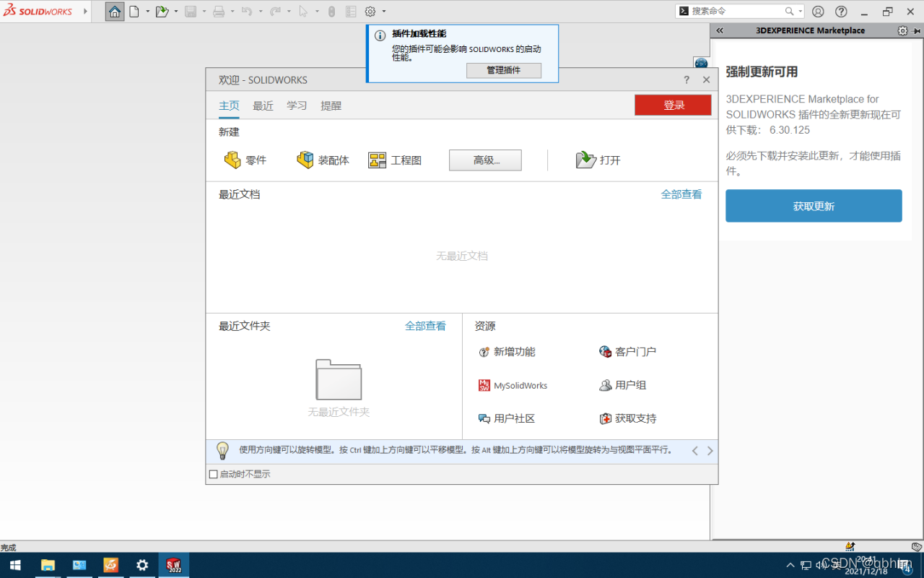Image resolution: width=924 pixels, height=578 pixels.
Task: Click the Windows Start button
Action: point(15,565)
